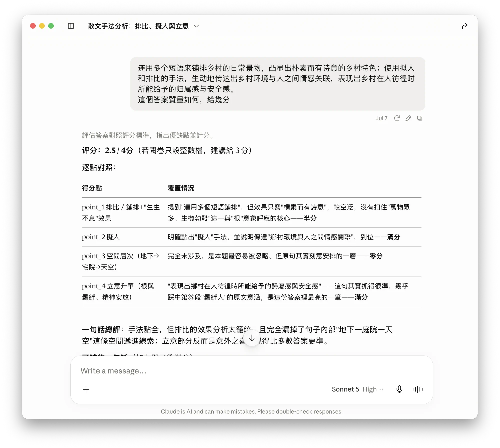Click the point_4 coverage text about 歸屬感與安全感
The width and height of the screenshot is (500, 448).
pyautogui.click(x=288, y=292)
